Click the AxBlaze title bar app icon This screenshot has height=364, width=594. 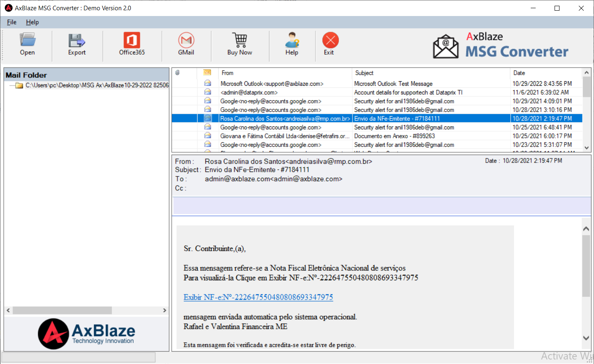click(x=9, y=8)
